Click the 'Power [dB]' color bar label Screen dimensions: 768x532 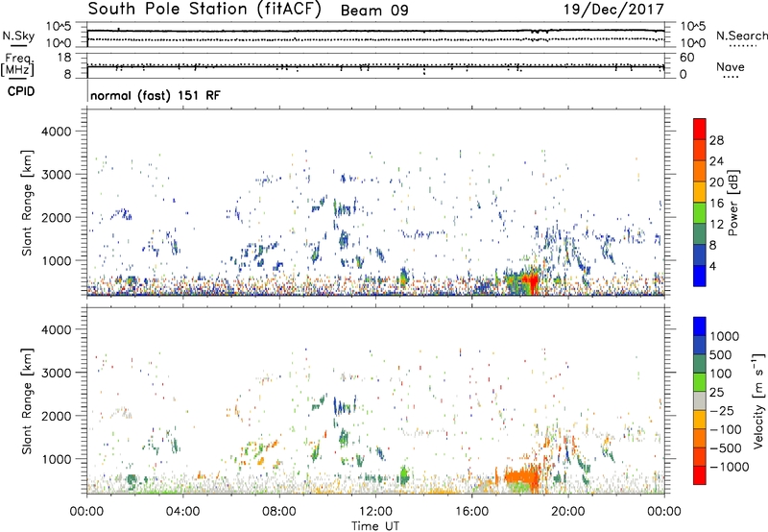[x=733, y=203]
